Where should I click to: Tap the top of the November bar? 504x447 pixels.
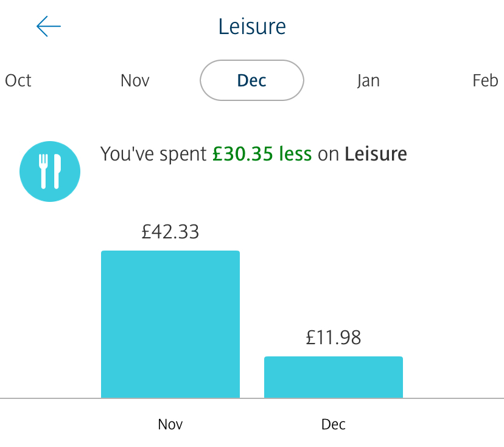[x=170, y=252]
